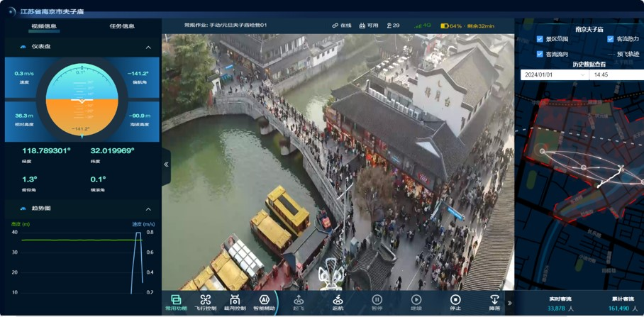The image size is (644, 317).
Task: Uncheck the 景区范围 checkbox
Action: pos(540,39)
